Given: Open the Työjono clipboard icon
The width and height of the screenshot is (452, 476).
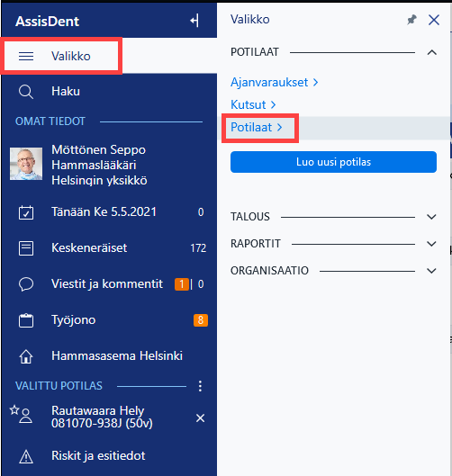Looking at the screenshot, I should [26, 320].
